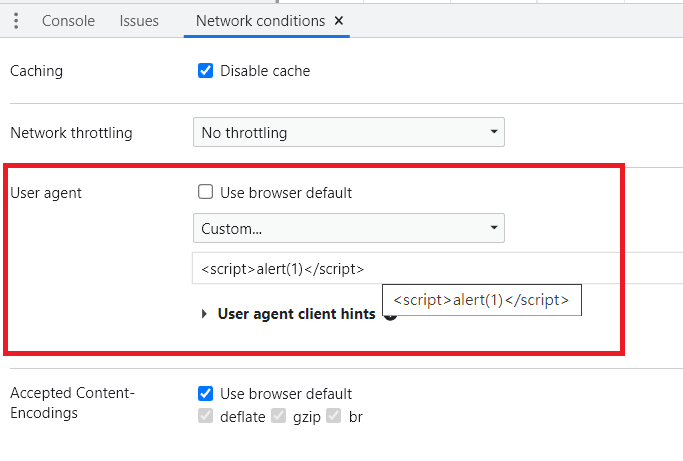Close the Network conditions tab
683x461 pixels.
pos(339,21)
